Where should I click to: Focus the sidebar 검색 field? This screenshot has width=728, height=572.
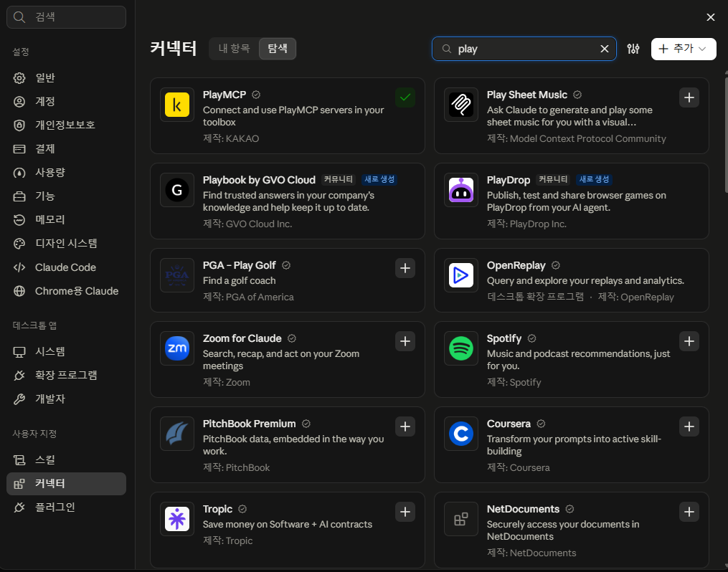[67, 17]
